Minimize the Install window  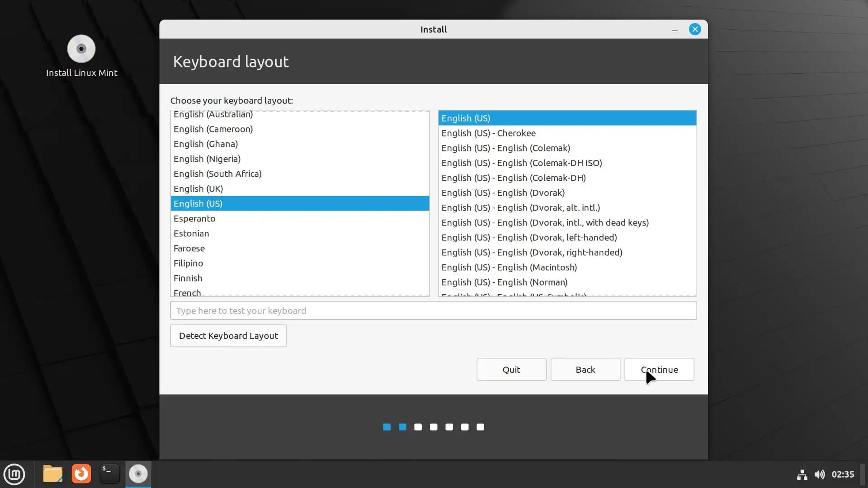tap(675, 30)
